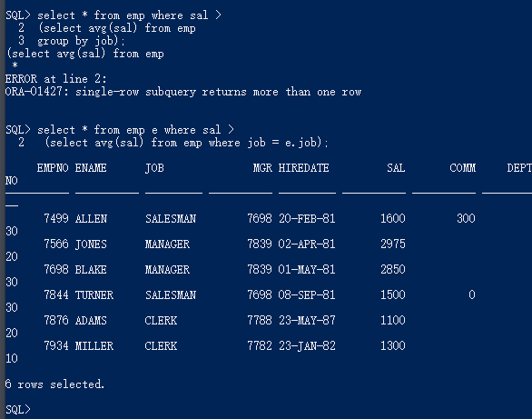Click the EMPNO column header
This screenshot has height=419, width=532.
[53, 168]
